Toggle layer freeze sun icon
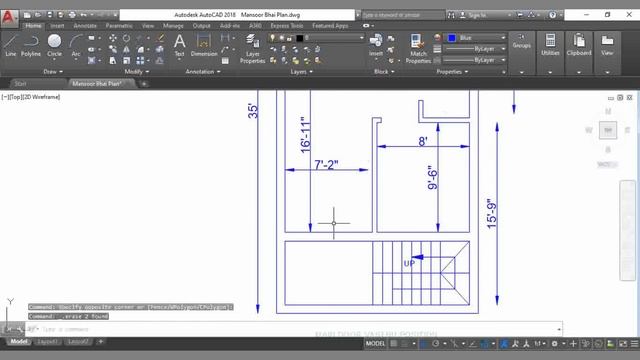This screenshot has width=640, height=360. (281, 38)
